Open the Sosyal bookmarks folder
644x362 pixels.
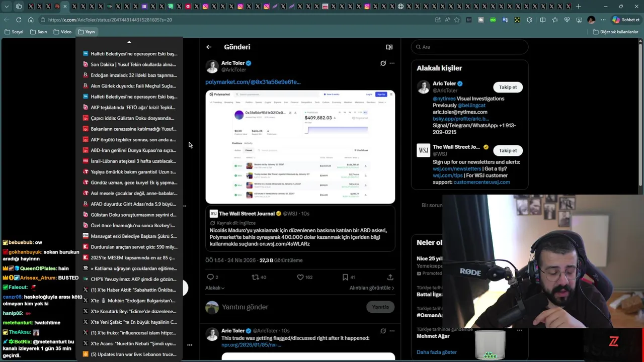pos(14,32)
